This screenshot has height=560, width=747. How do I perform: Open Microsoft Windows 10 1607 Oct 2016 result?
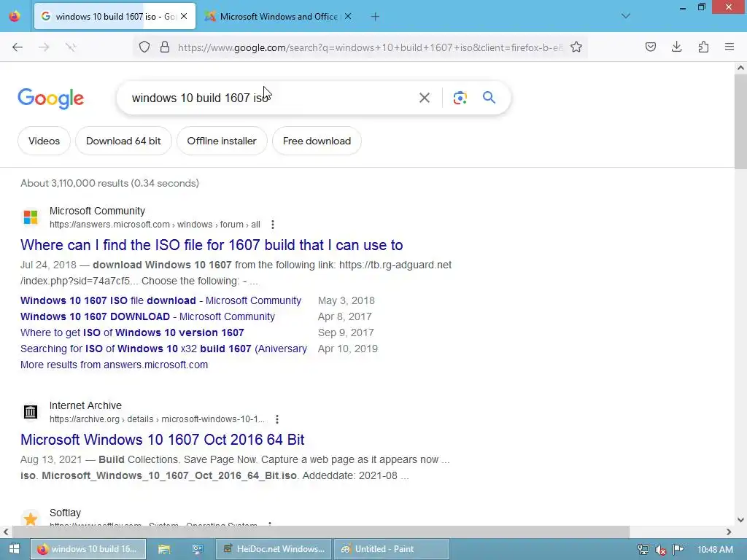[x=162, y=440]
